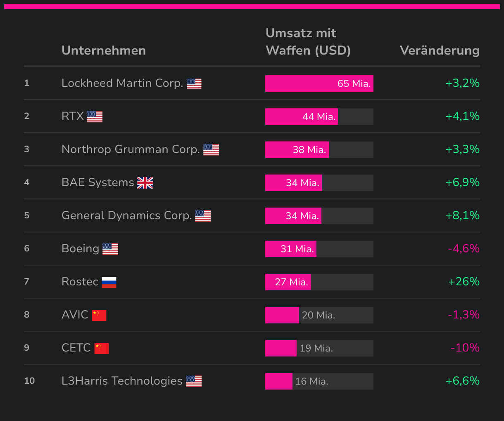Image resolution: width=504 pixels, height=421 pixels.
Task: Click the US flag beside L3Harris Technologies
Action: coord(194,381)
